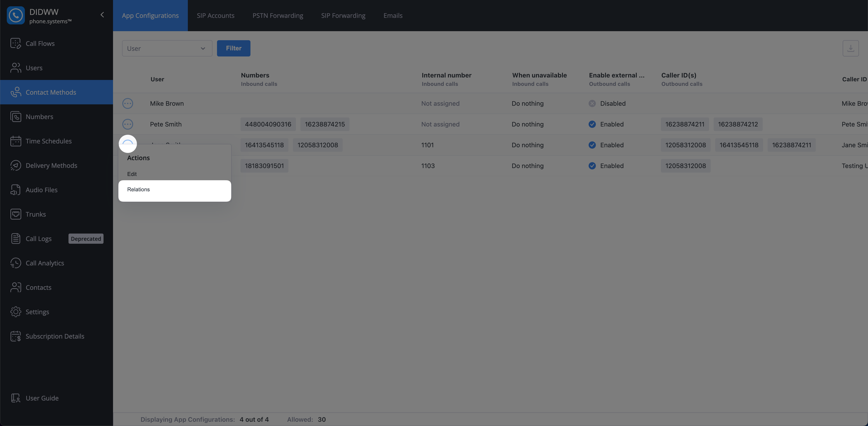Click number tag 16238874215
868x426 pixels.
point(325,124)
